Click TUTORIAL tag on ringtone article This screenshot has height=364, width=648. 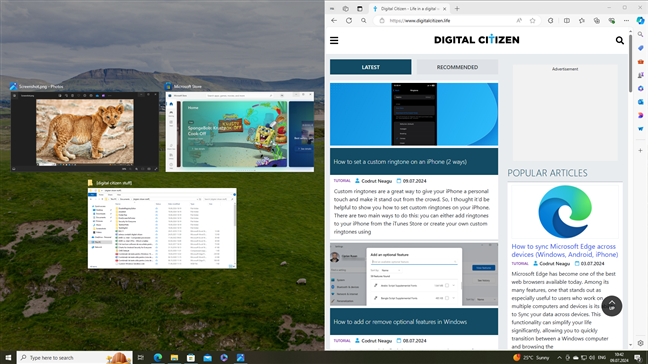[x=342, y=181]
